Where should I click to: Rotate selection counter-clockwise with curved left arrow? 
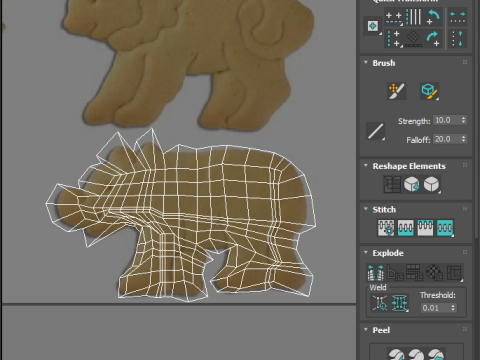[433, 17]
